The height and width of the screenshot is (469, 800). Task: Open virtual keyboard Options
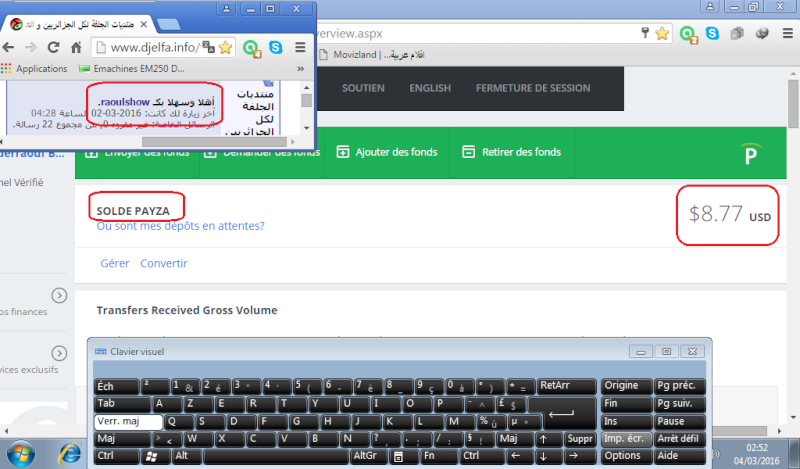pos(627,456)
